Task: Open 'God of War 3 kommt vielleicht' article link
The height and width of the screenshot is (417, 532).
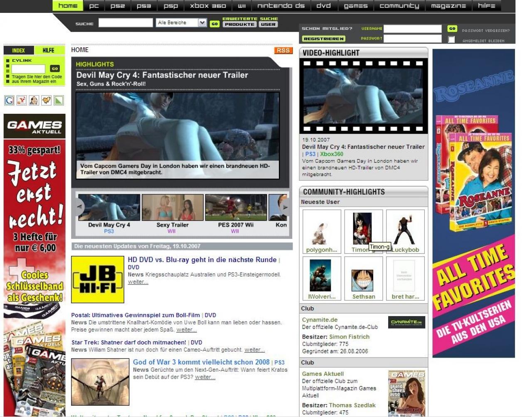Action: 201,362
